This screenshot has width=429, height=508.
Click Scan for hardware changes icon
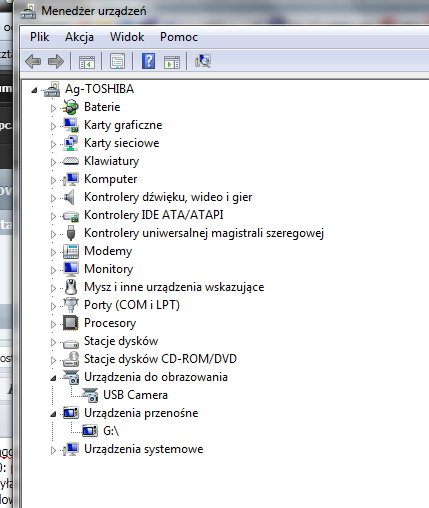pos(203,61)
